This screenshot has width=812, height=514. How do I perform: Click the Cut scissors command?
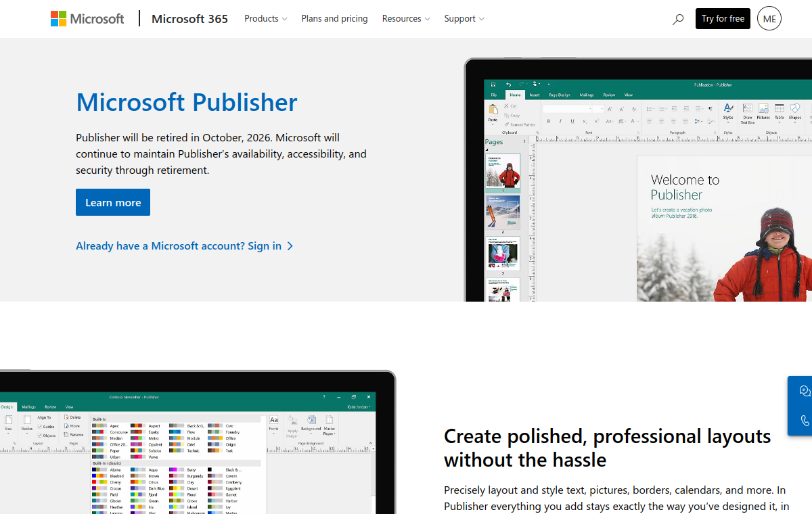click(512, 106)
